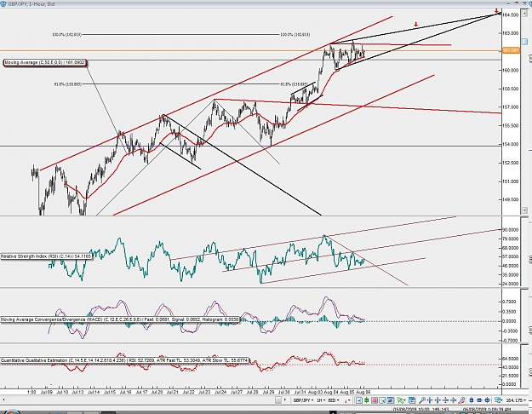Open the GBP/JPY symbol dropdown
This screenshot has width=532, height=414.
click(303, 400)
